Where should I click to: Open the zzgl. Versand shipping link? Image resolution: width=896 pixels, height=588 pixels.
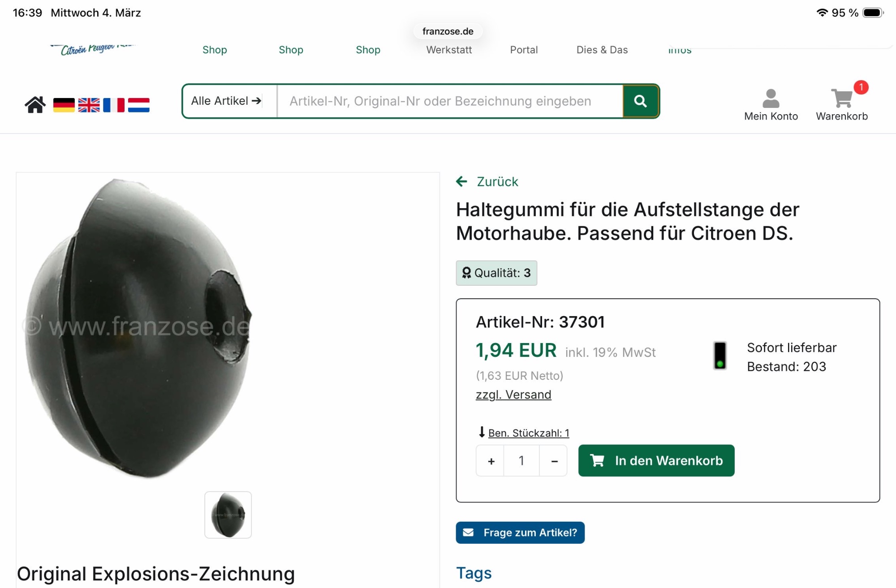point(513,395)
